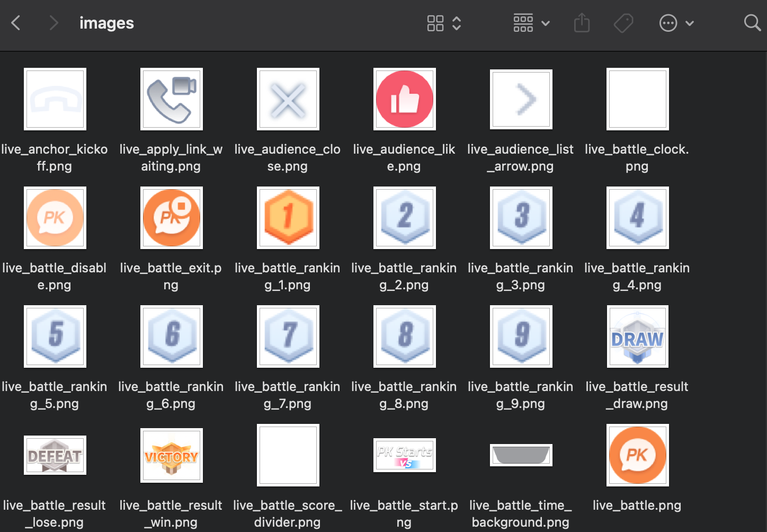Viewport: 767px width, 532px height.
Task: Select live_battle_exit.png PK icon
Action: pos(171,218)
